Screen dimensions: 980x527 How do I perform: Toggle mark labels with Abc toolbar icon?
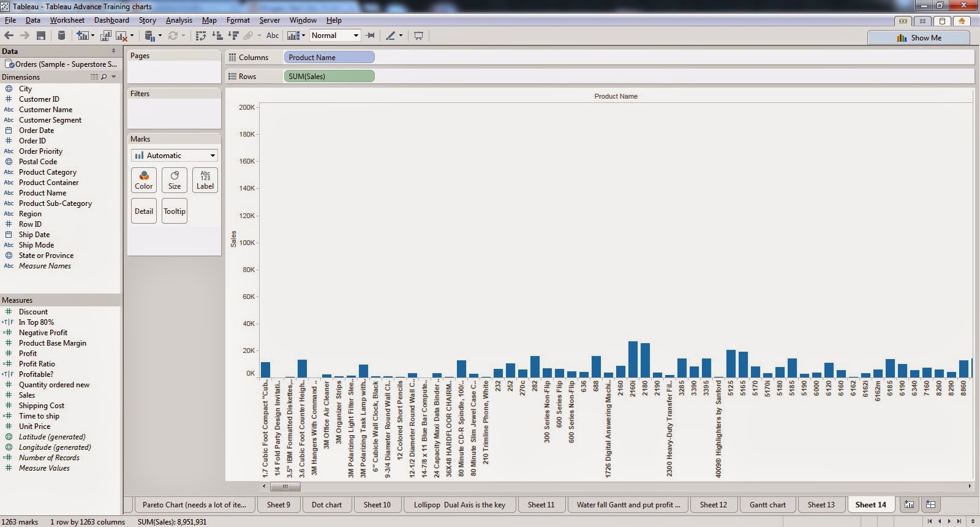pos(273,36)
